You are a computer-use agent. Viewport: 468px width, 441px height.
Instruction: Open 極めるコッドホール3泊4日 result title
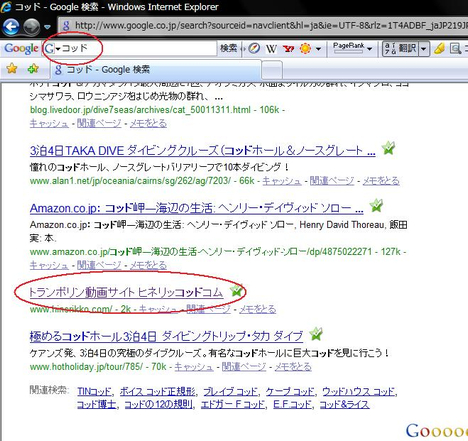coord(166,336)
